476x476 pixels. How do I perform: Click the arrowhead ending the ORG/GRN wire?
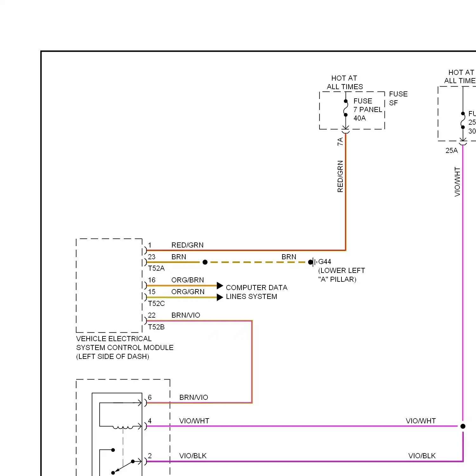(220, 297)
